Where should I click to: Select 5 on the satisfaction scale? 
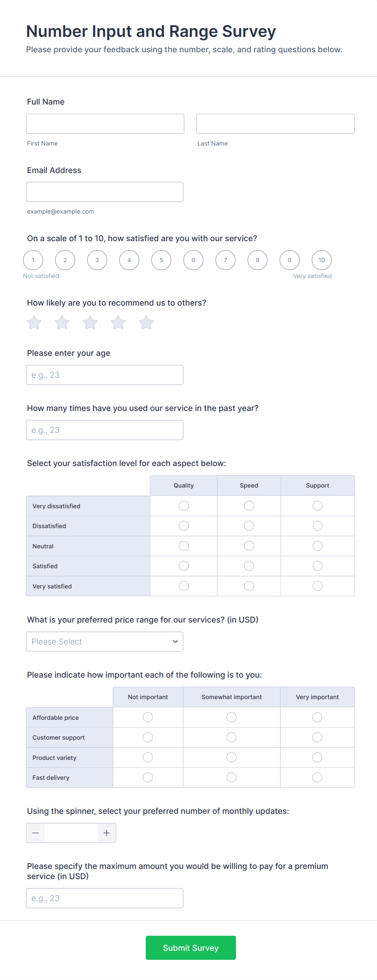161,260
